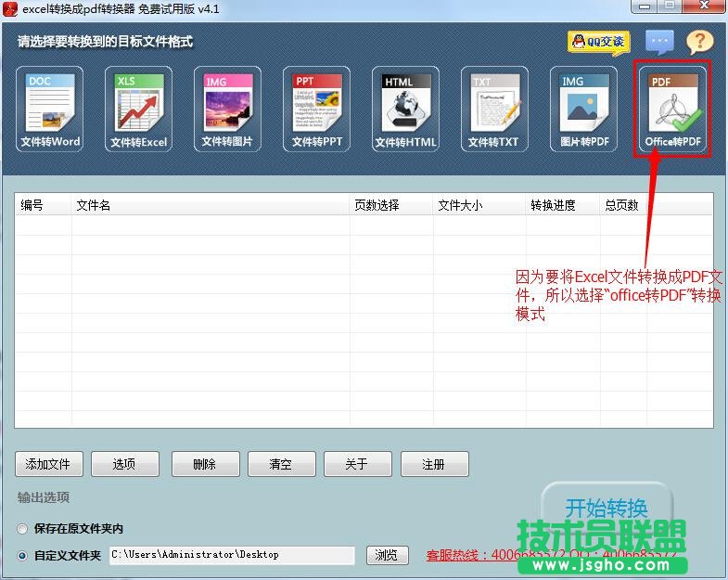
Task: Click the 文件大小 column header
Action: point(479,205)
